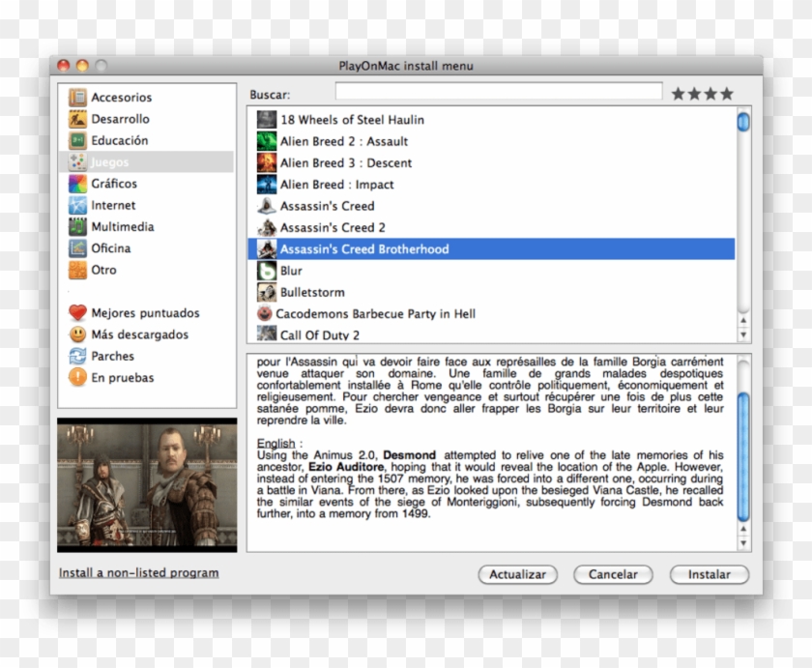This screenshot has height=668, width=812.
Task: Click the description pane scroll-up arrow
Action: coord(743,529)
